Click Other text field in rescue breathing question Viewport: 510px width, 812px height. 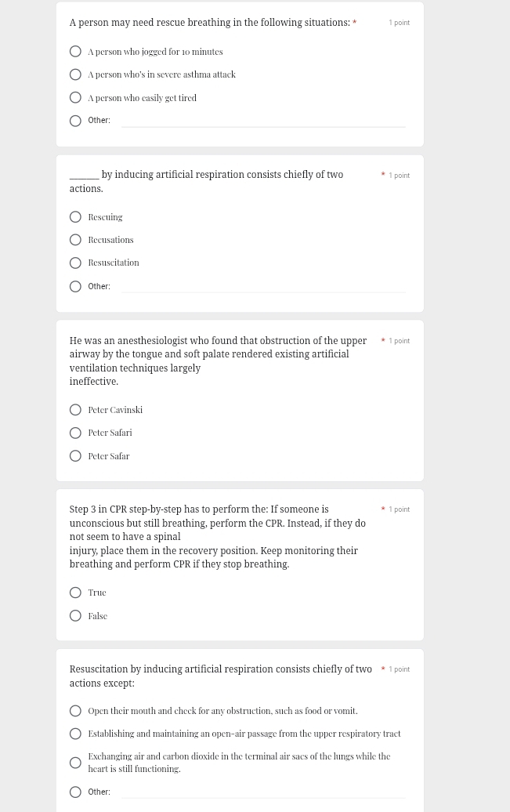[x=263, y=121]
